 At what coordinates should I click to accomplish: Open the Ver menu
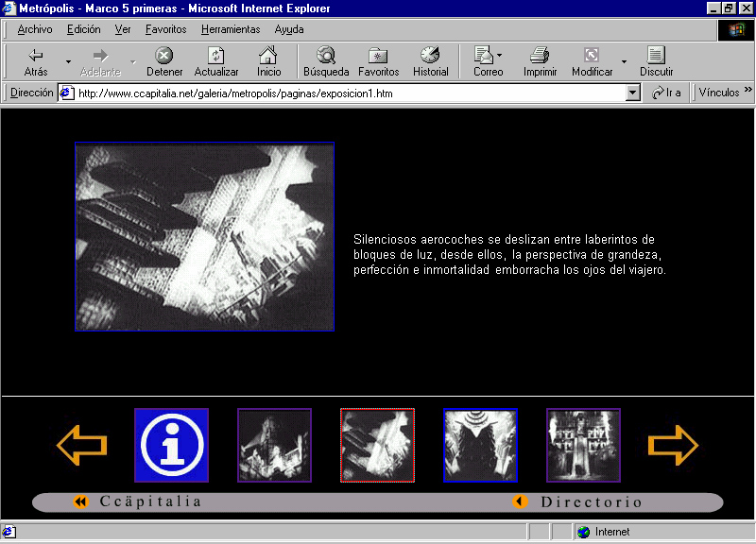click(123, 29)
